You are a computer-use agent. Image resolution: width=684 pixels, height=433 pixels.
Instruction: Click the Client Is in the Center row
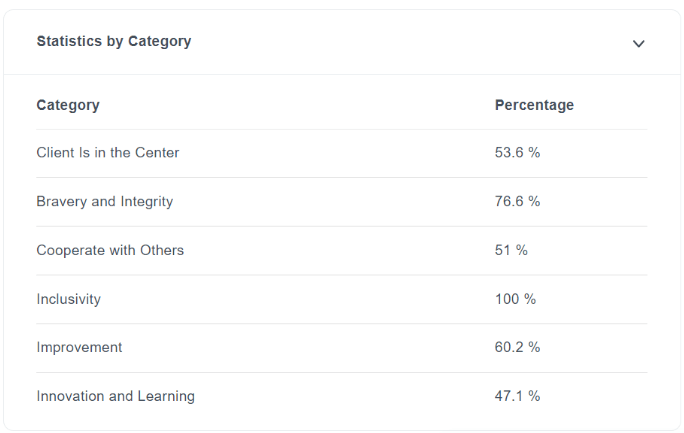[342, 153]
